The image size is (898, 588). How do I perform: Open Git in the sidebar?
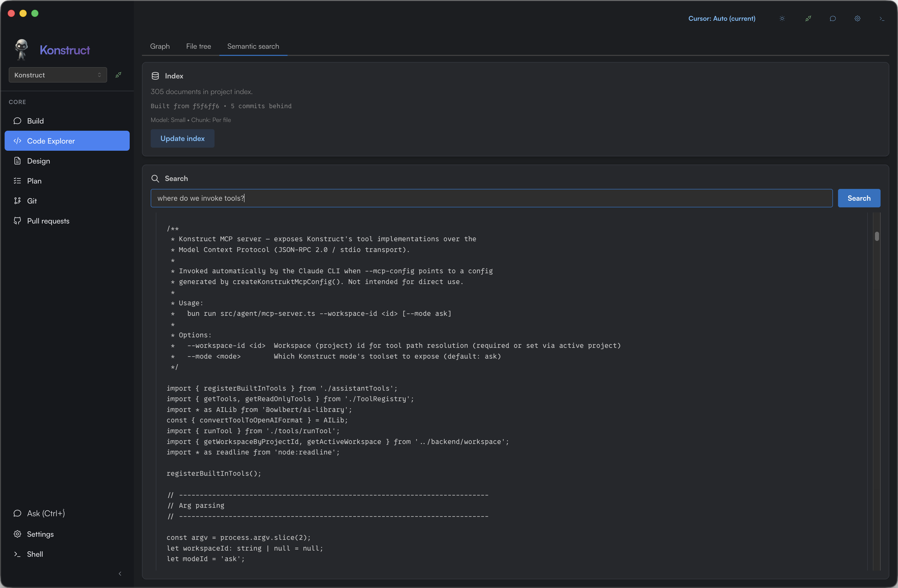pos(32,201)
